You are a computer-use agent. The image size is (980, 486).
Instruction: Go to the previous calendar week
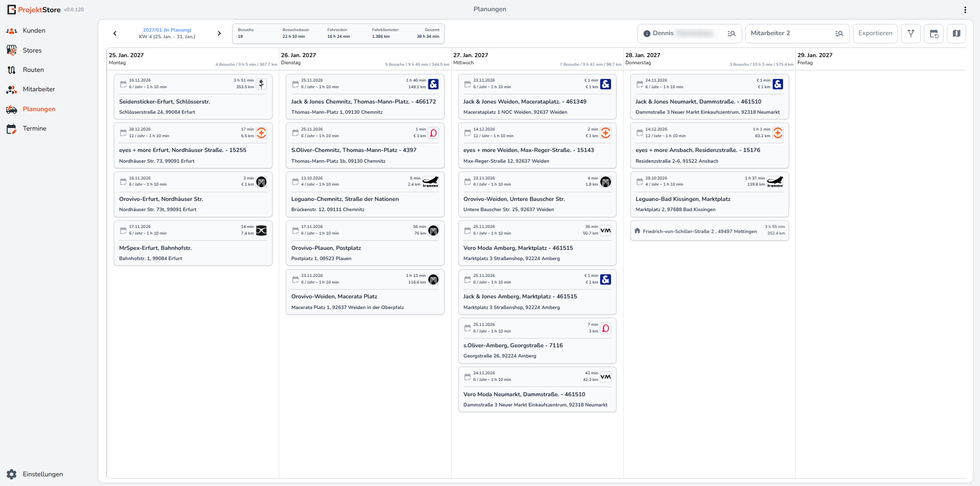click(115, 33)
